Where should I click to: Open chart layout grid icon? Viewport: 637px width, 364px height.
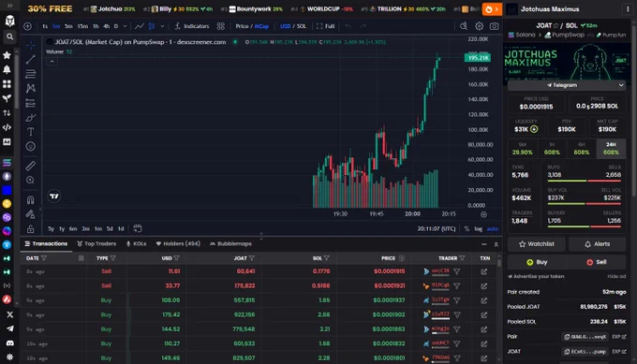pos(220,26)
